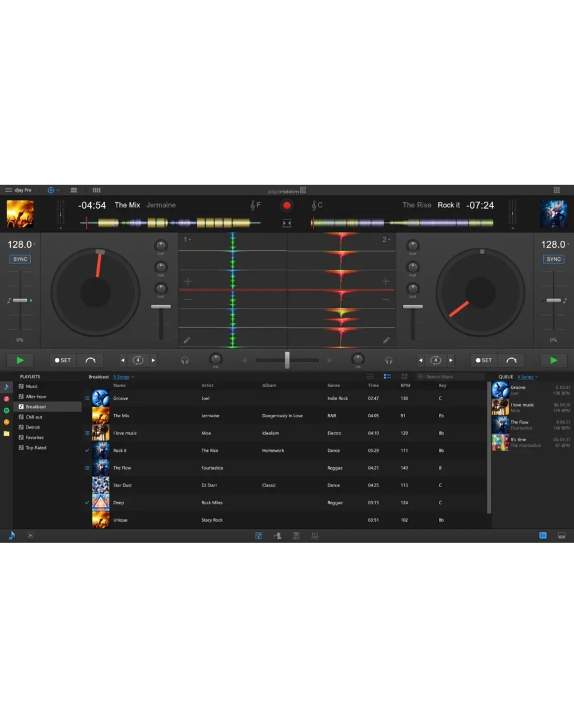574x728 pixels.
Task: Open the djay Pro hamburger menu
Action: click(8, 190)
